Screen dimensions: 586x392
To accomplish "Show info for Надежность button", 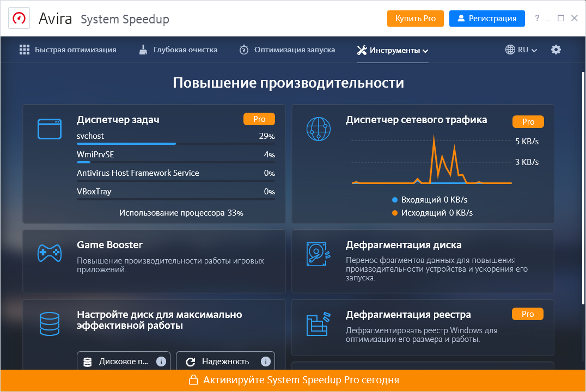I will 265,362.
